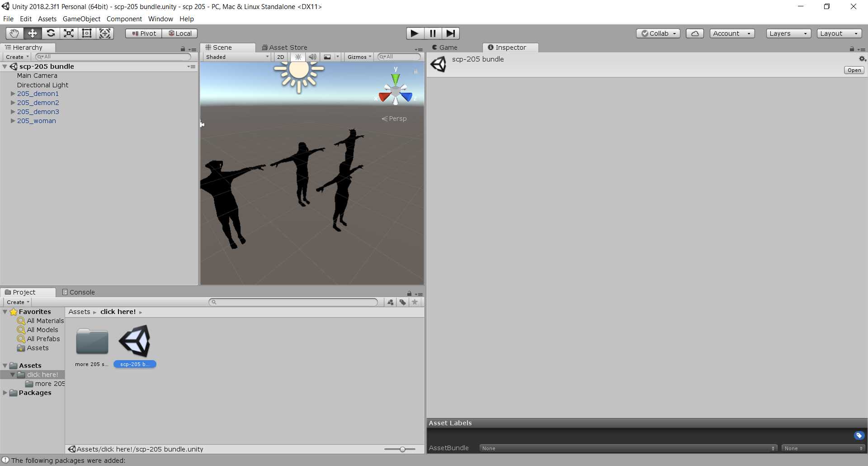
Task: Open the GameObject menu
Action: click(81, 19)
